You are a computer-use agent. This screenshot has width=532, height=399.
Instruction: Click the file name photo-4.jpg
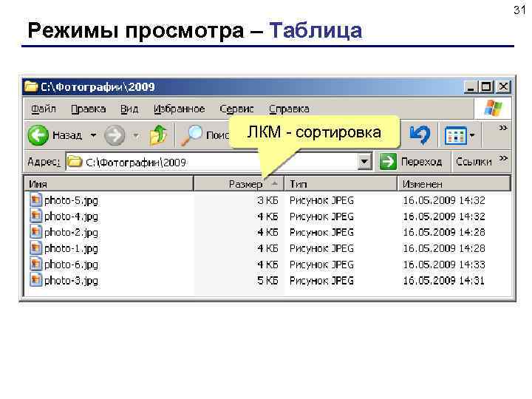coord(71,216)
